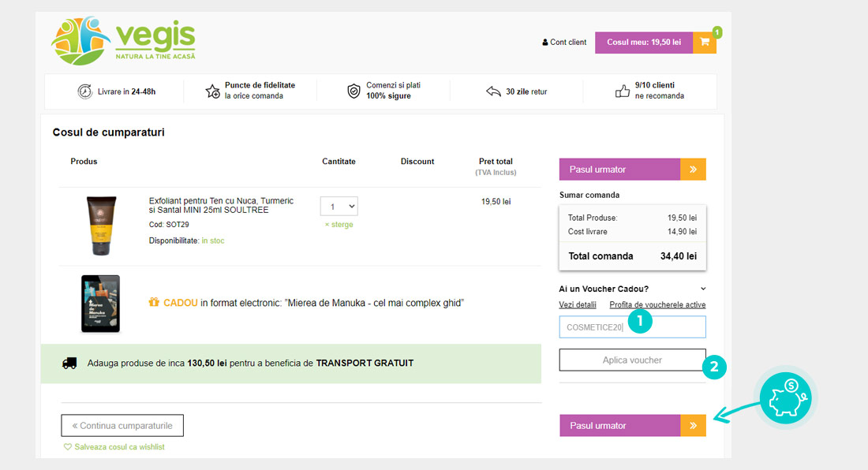The width and height of the screenshot is (868, 470).
Task: Open the shopping cart icon
Action: tap(705, 42)
